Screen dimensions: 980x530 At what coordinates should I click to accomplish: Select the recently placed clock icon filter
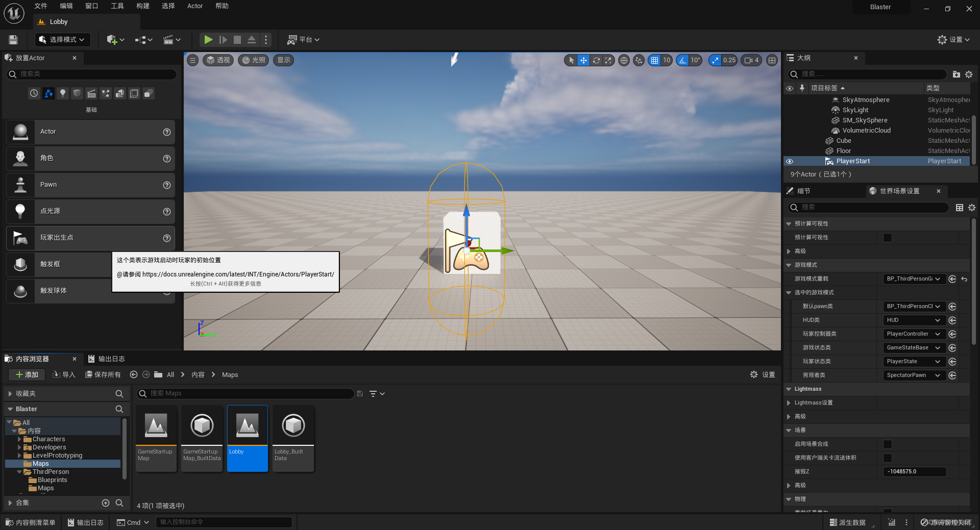pos(34,93)
